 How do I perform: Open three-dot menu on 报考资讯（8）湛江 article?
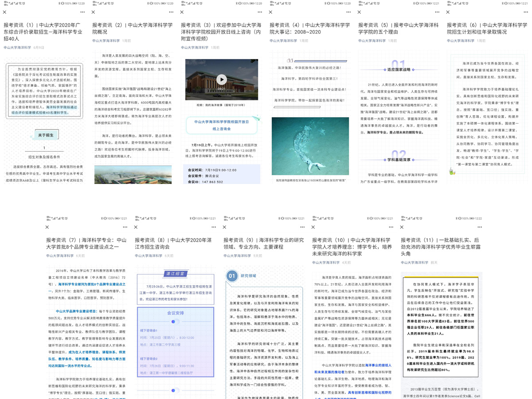click(214, 227)
